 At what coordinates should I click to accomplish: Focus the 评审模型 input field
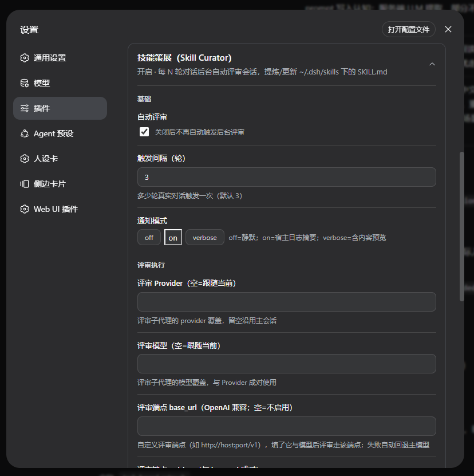287,364
